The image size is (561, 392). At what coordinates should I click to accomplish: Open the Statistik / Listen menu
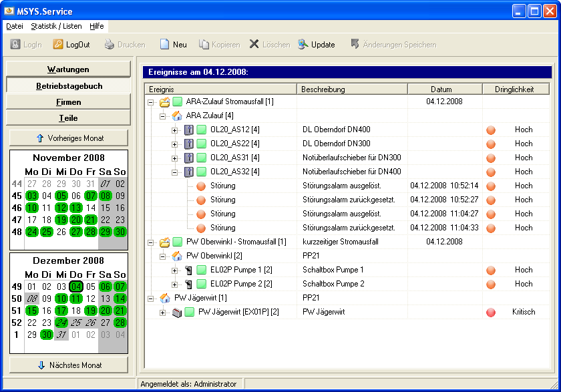56,26
